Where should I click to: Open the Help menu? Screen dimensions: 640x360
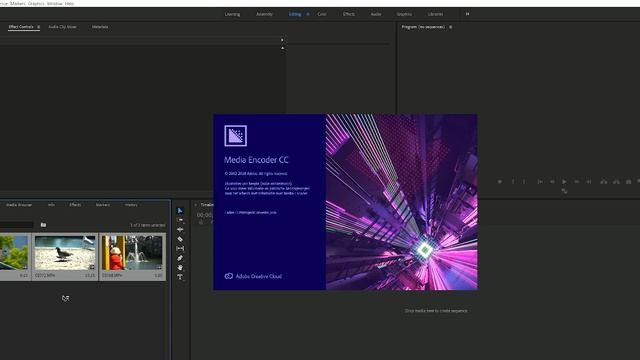(69, 3)
